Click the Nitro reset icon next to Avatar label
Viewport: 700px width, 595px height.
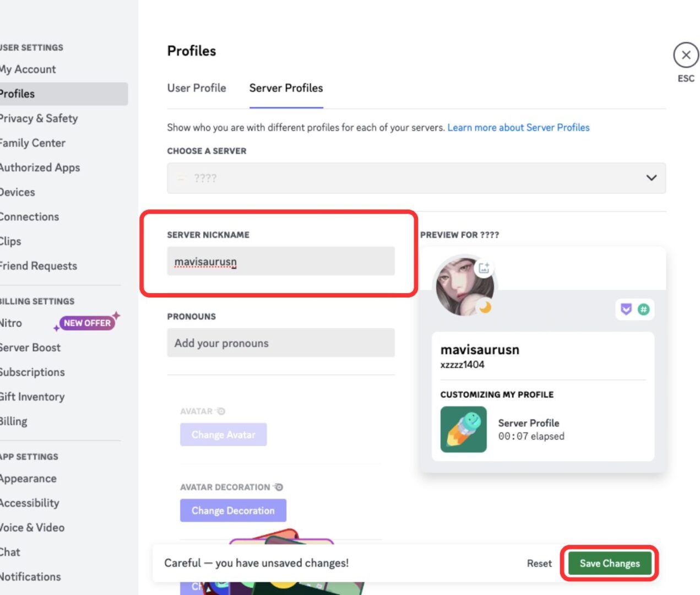pos(219,410)
